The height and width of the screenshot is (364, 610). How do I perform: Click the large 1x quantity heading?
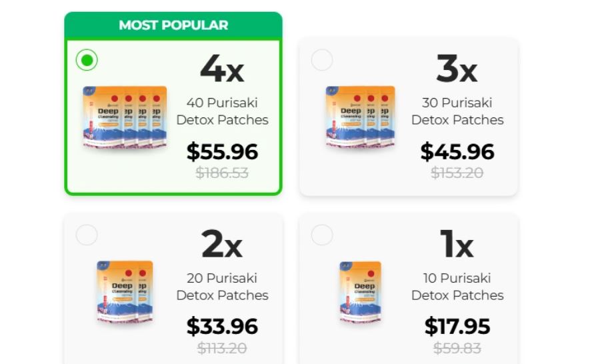click(457, 245)
